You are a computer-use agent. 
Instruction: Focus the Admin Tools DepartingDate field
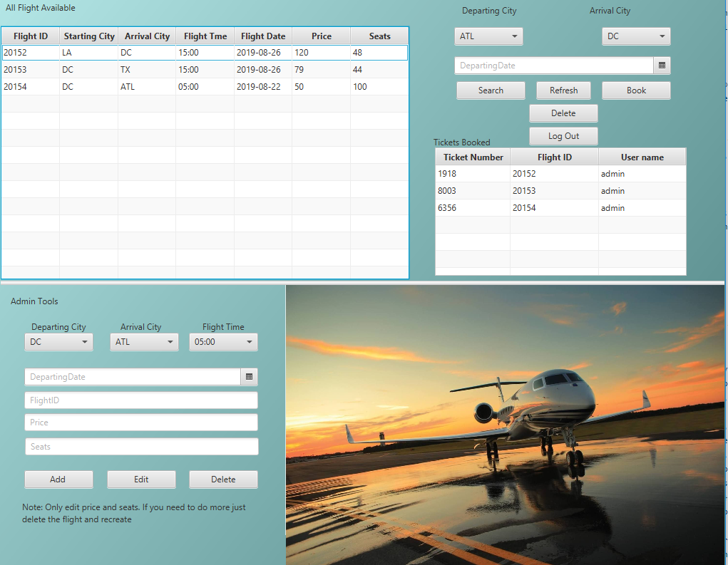[x=133, y=377]
